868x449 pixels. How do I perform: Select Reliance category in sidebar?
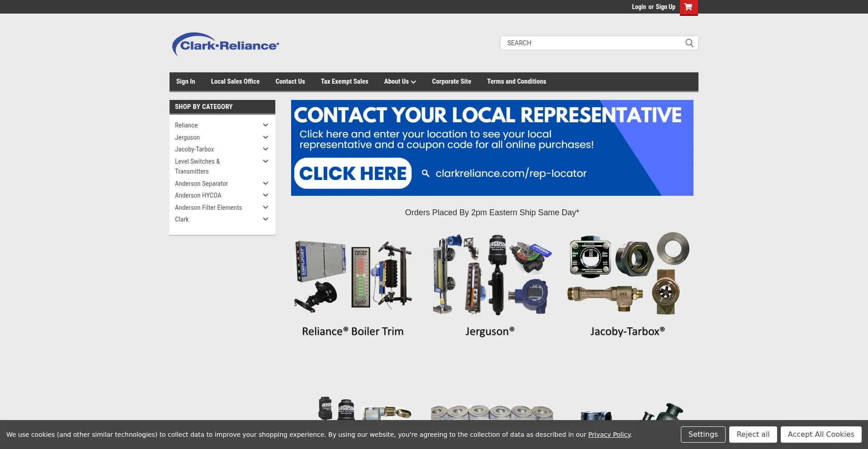tap(186, 125)
